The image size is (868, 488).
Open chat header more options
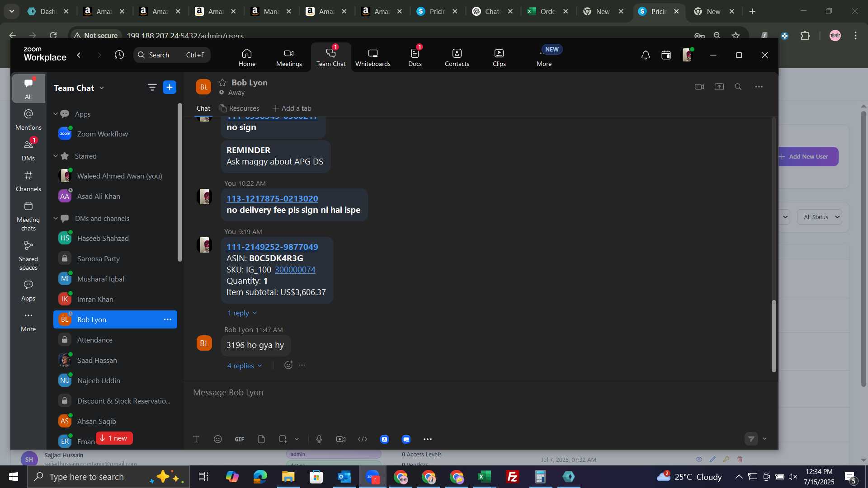click(x=759, y=87)
